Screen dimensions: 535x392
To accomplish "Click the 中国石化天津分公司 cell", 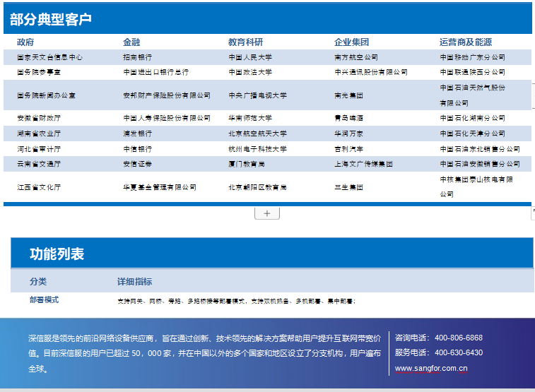I will pos(473,133).
